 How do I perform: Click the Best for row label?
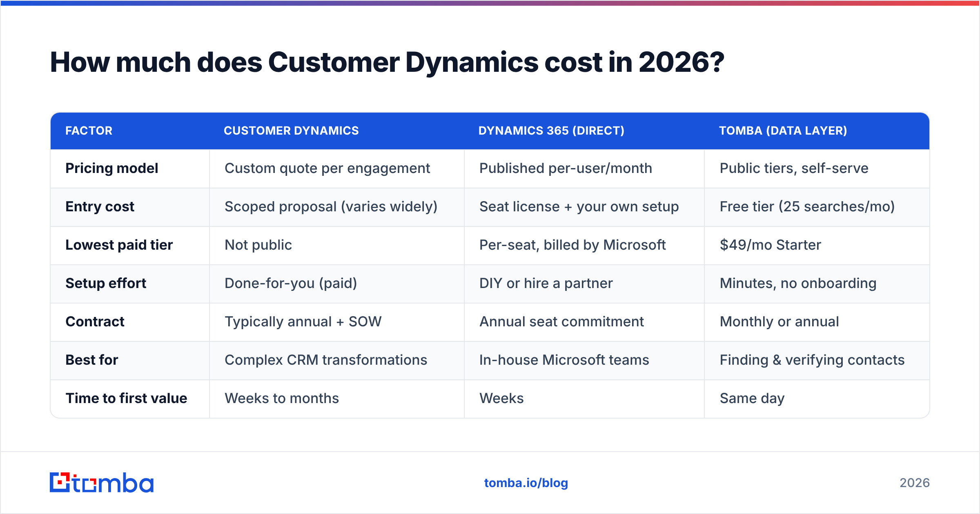[x=91, y=360]
